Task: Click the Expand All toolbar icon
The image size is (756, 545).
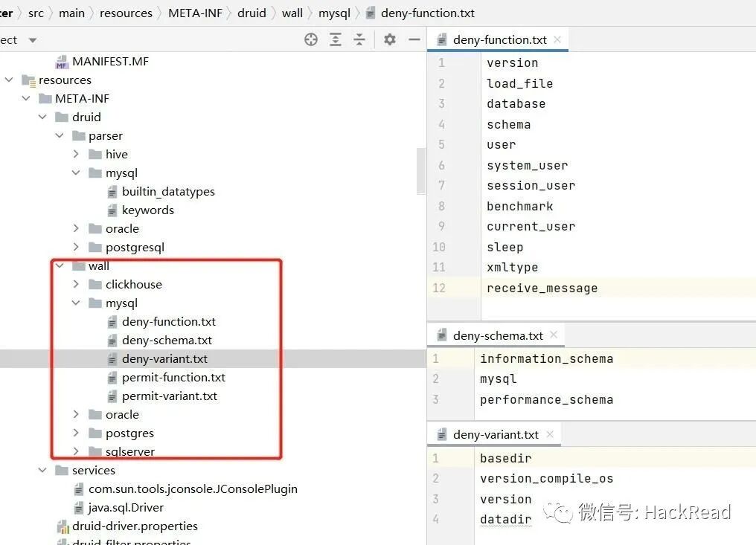Action: [x=336, y=39]
